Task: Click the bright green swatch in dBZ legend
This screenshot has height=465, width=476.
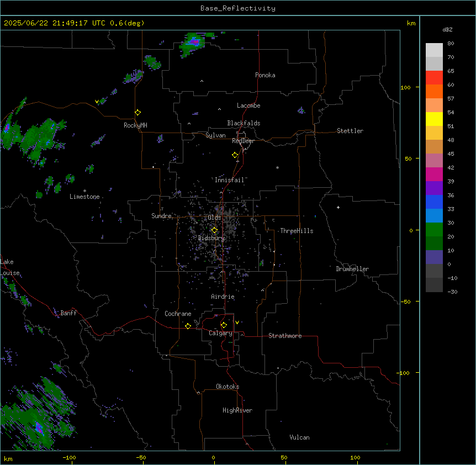Action: pos(434,230)
